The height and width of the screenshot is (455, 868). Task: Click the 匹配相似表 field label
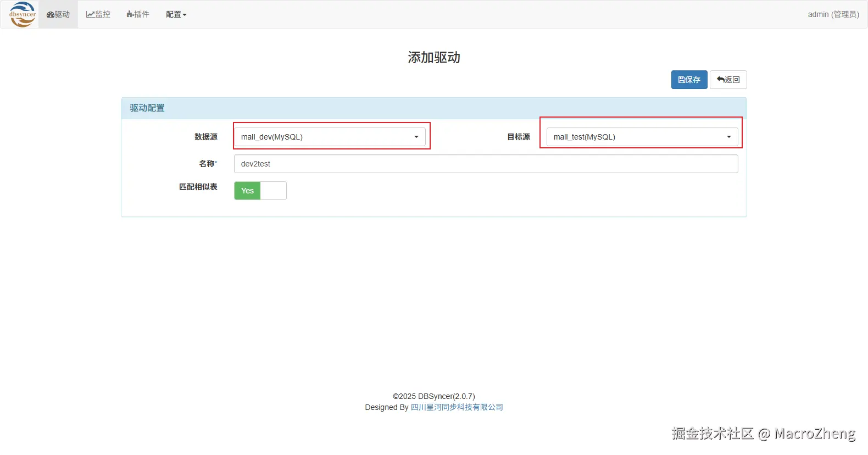(x=198, y=187)
